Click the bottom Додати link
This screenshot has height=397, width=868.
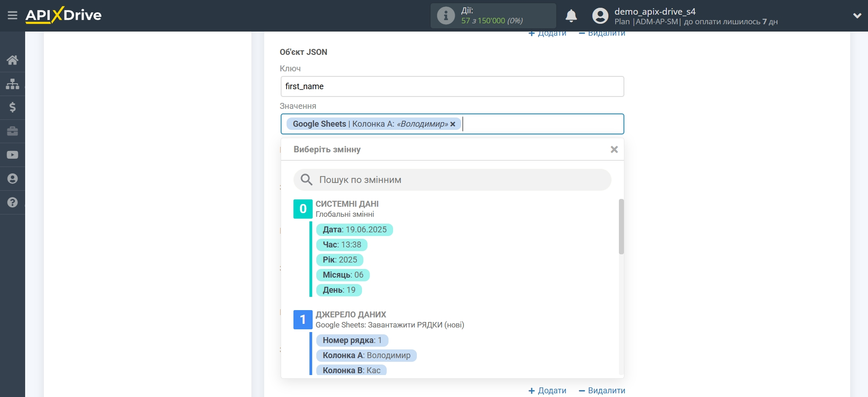click(x=547, y=391)
